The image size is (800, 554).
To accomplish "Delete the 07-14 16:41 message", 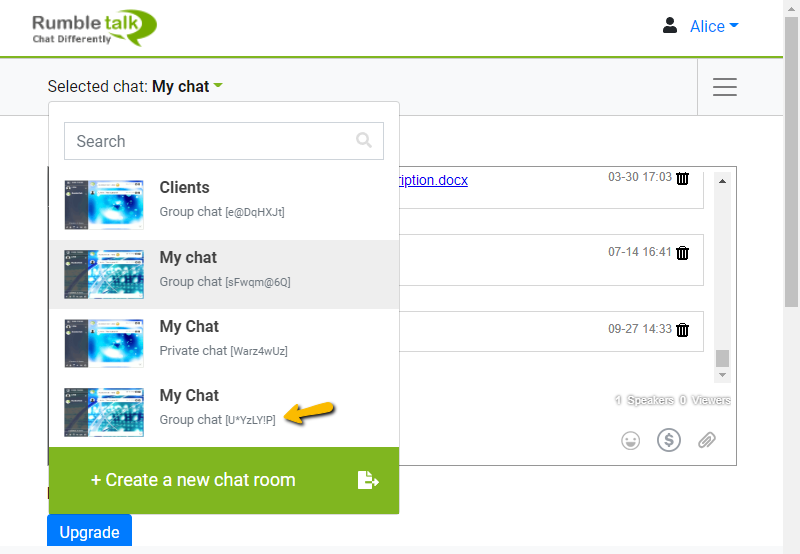I will pos(683,253).
